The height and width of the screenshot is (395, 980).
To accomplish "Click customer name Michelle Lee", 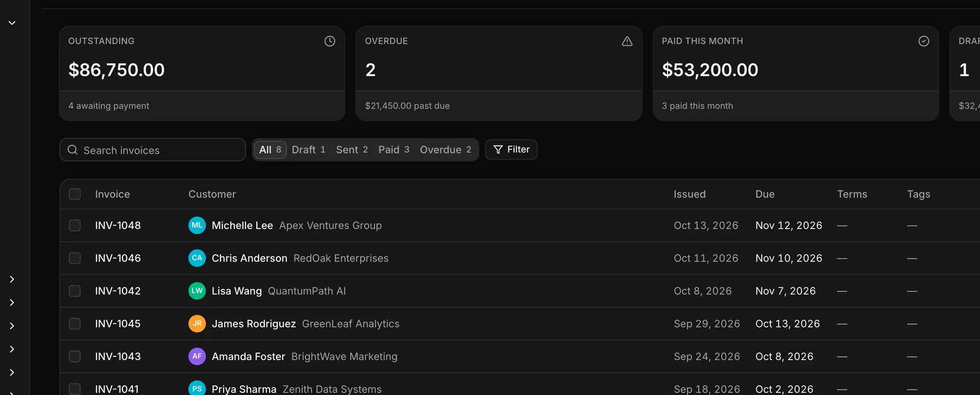I will 242,225.
